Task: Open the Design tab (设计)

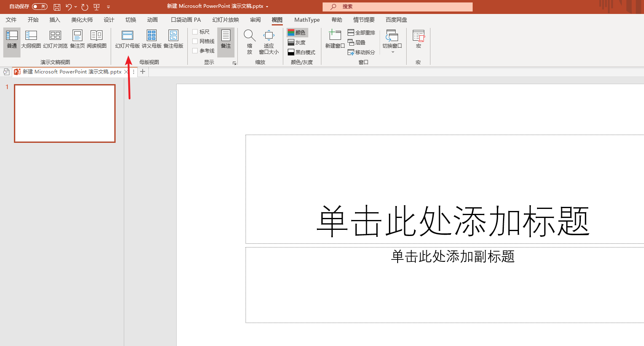Action: pos(109,20)
